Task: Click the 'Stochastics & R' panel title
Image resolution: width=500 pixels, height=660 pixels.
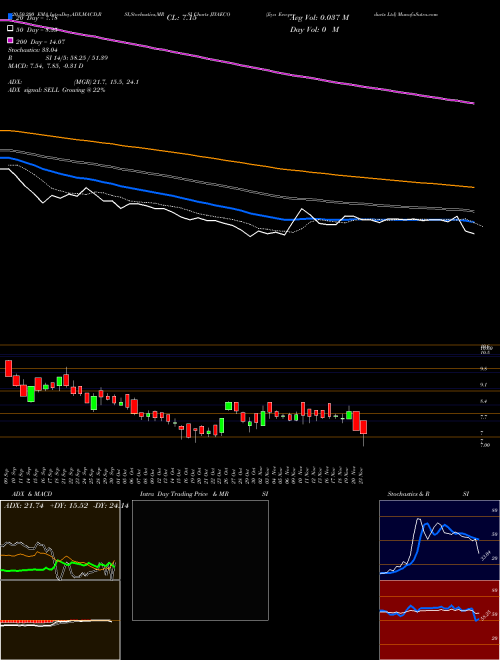Action: tap(408, 494)
